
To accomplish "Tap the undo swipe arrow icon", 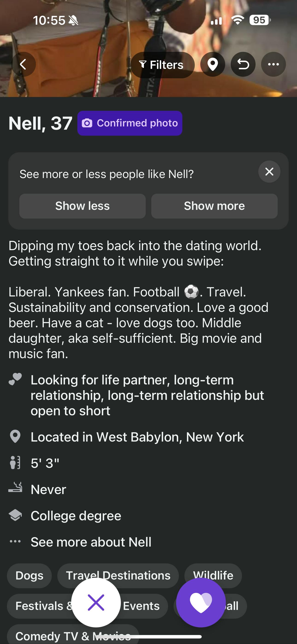I will 243,64.
